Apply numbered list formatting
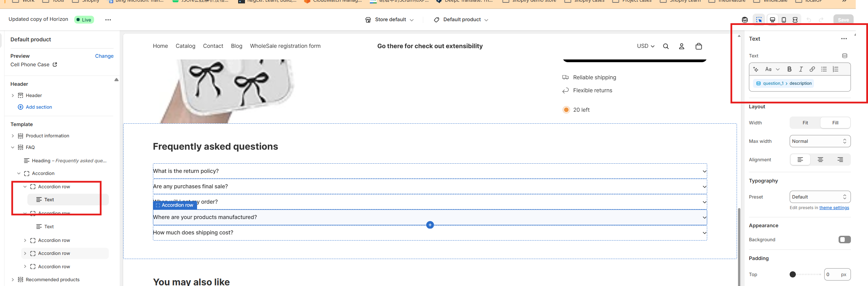 coord(835,69)
